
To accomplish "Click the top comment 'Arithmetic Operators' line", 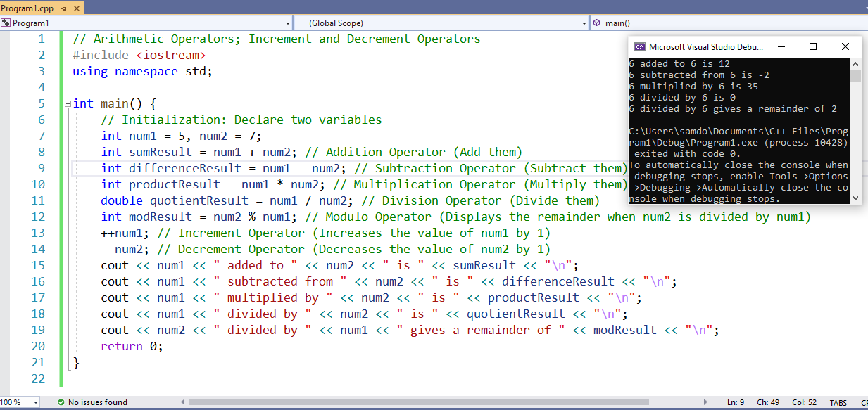I will tap(277, 39).
